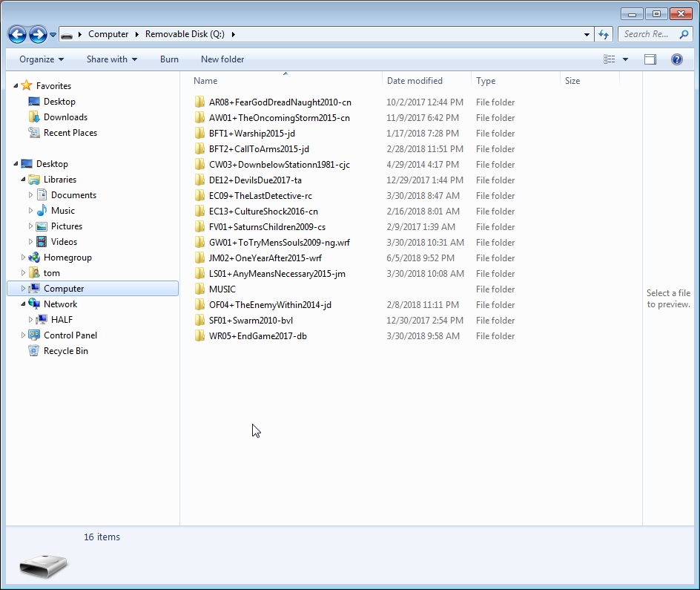Select the HALF network computer

pyautogui.click(x=62, y=320)
